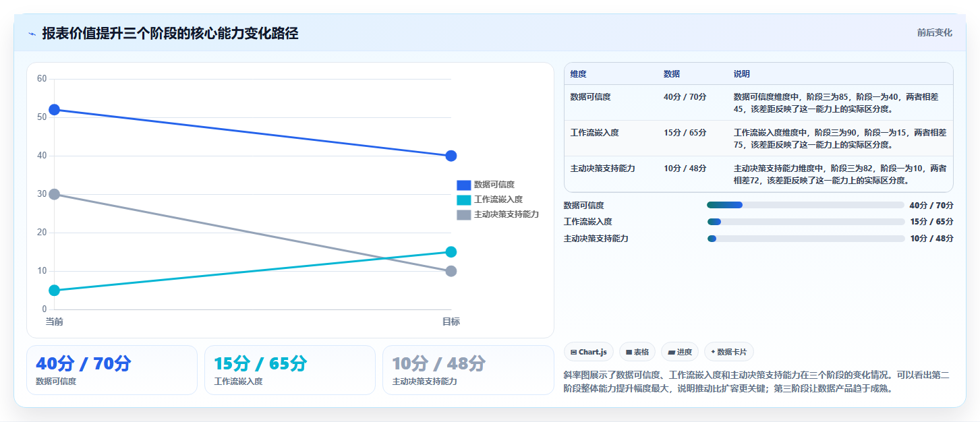
Task: Click 工作流嵌入度 legend label in chart
Action: [x=498, y=200]
